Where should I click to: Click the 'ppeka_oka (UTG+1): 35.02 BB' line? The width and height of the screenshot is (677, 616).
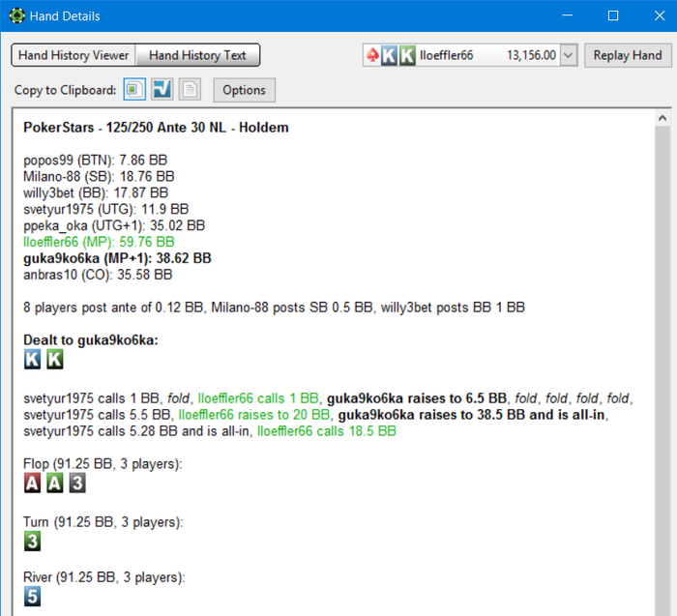click(x=114, y=225)
